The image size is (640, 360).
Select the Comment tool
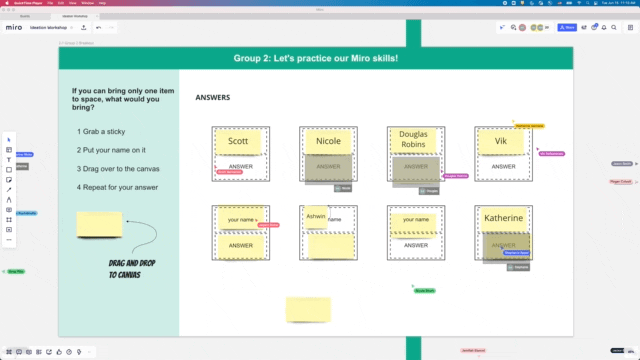9,210
